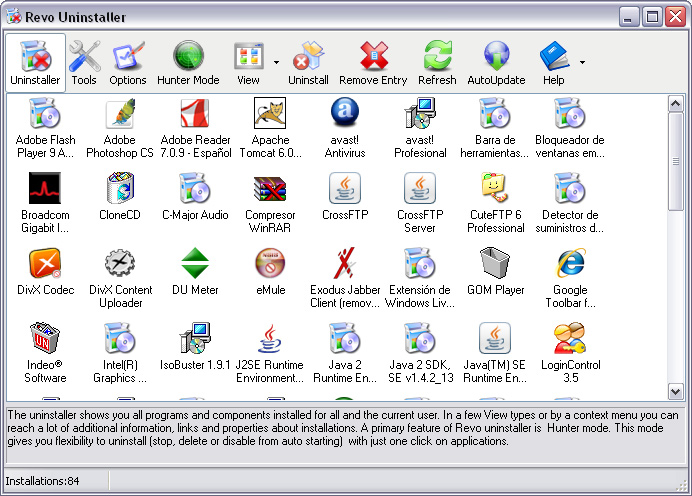This screenshot has height=496, width=692.
Task: Open the Options dialog
Action: point(128,63)
